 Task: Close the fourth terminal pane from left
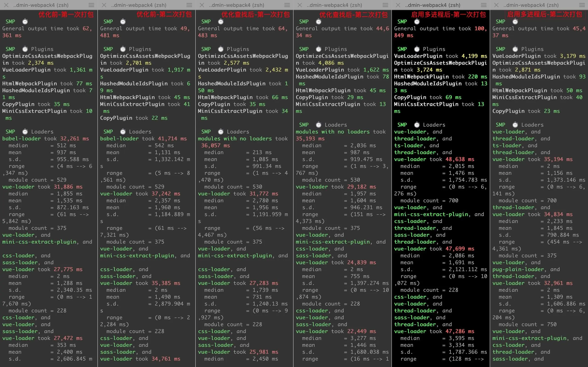pyautogui.click(x=300, y=5)
